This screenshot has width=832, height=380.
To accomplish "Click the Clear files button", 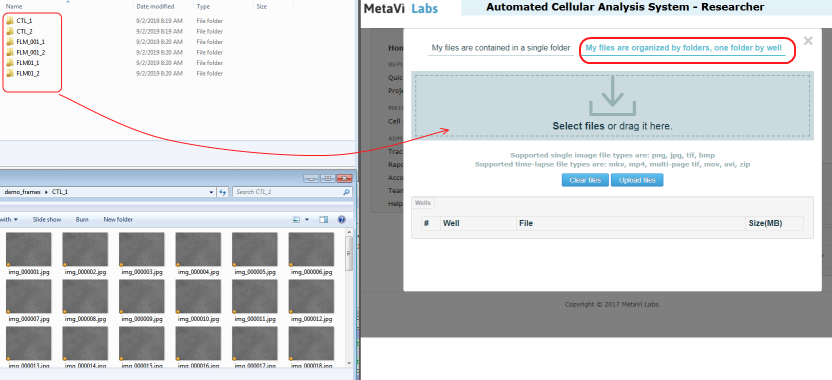I will coord(585,180).
